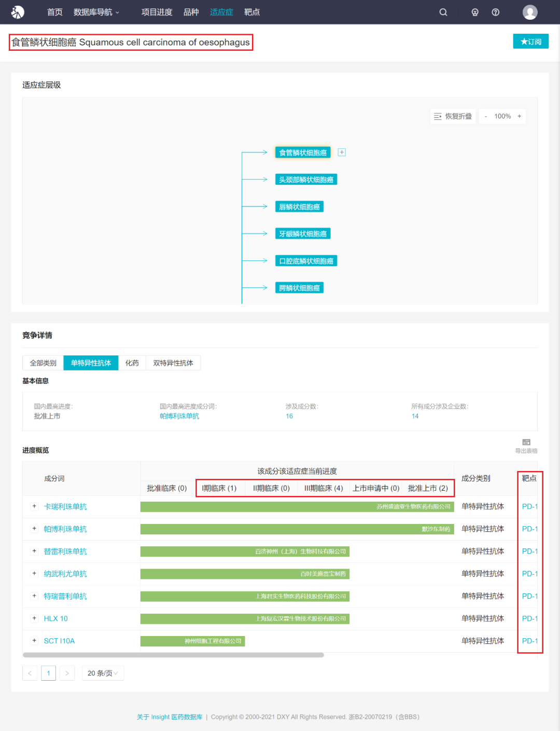The height and width of the screenshot is (731, 560).
Task: Click the lightbulb icon in the top bar
Action: [x=475, y=12]
